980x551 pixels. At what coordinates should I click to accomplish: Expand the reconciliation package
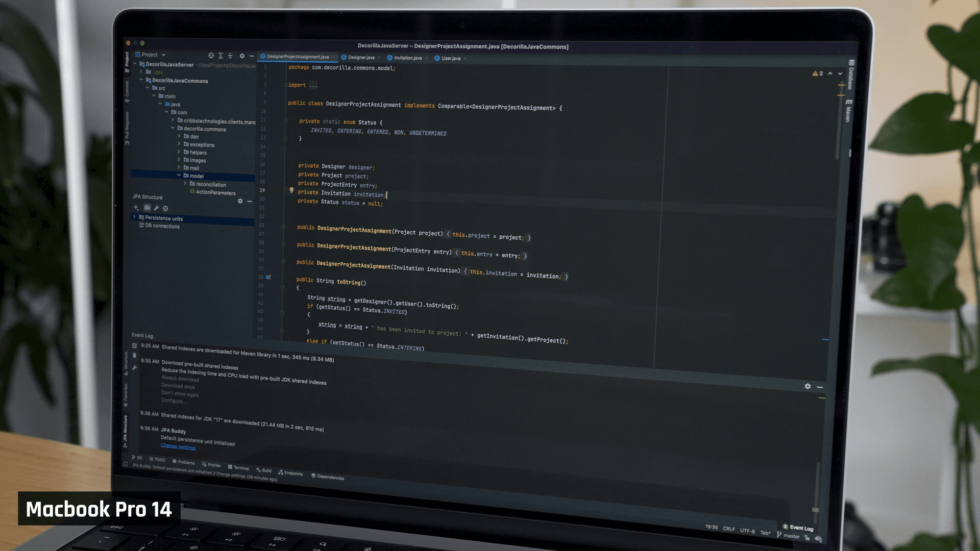(x=185, y=184)
